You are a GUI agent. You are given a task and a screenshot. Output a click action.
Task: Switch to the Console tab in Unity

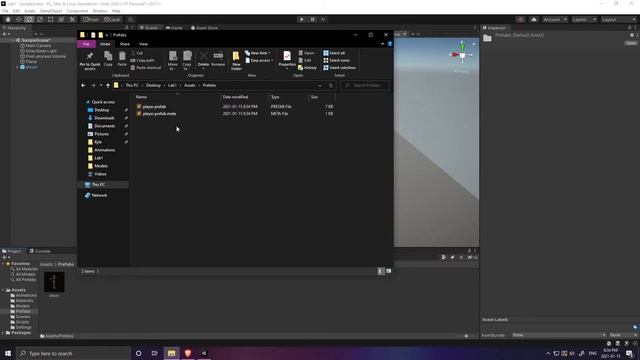pos(40,251)
